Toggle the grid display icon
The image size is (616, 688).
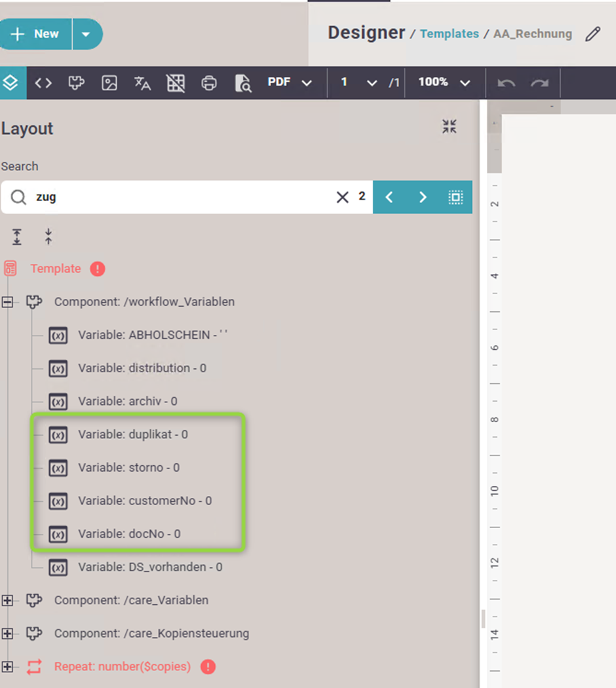point(176,83)
